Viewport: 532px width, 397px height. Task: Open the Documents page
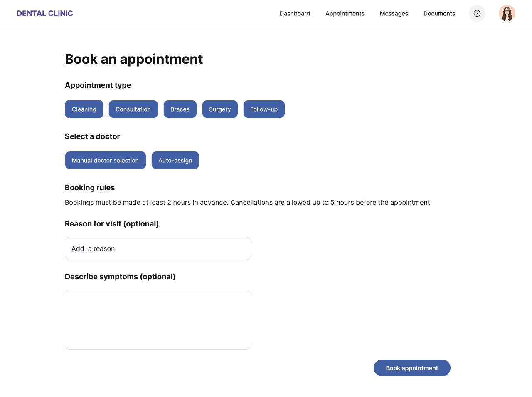tap(439, 13)
